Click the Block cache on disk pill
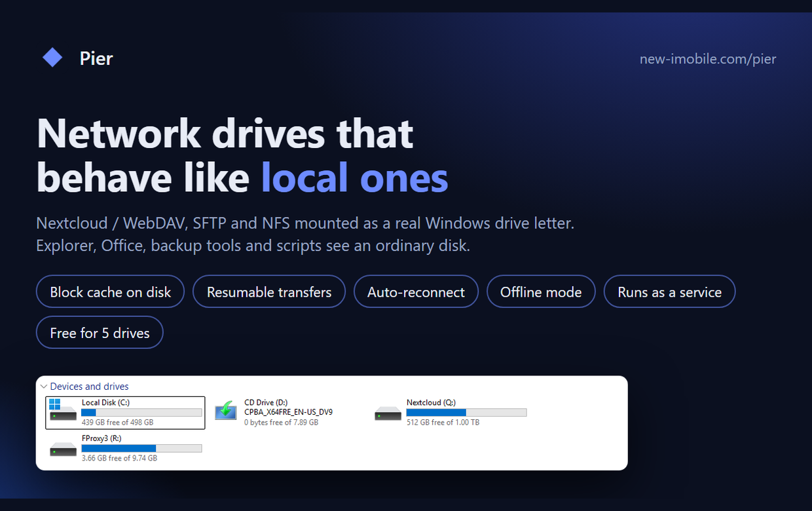Image resolution: width=812 pixels, height=511 pixels. click(110, 292)
